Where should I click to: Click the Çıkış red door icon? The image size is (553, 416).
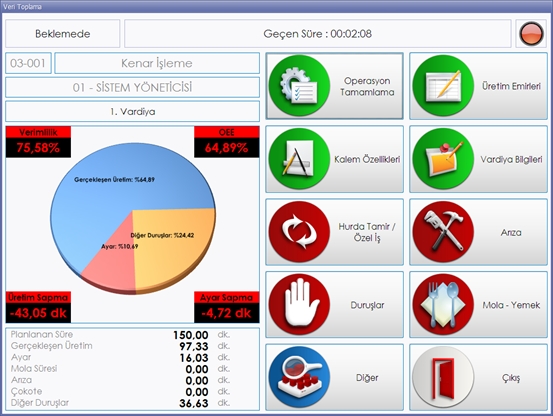click(443, 377)
